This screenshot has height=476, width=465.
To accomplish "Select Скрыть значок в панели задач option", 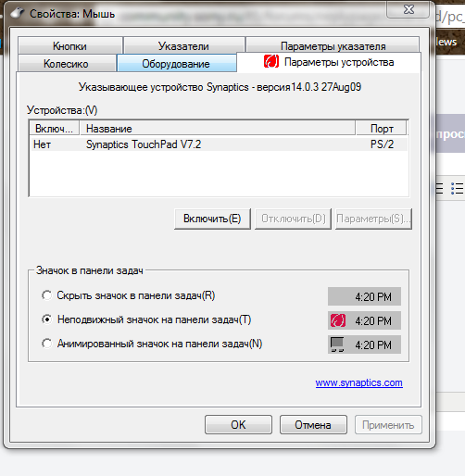I will pyautogui.click(x=129, y=295).
